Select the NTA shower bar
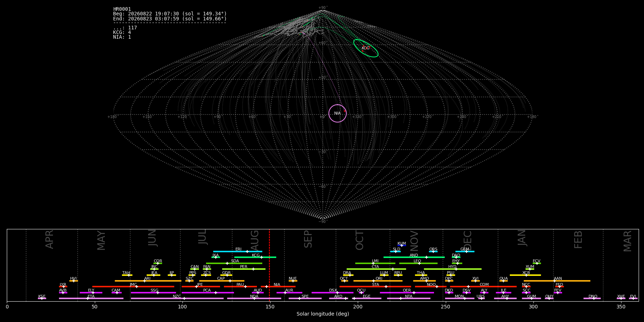Image resolution: width=644 pixels, height=322 pixels. point(409,298)
